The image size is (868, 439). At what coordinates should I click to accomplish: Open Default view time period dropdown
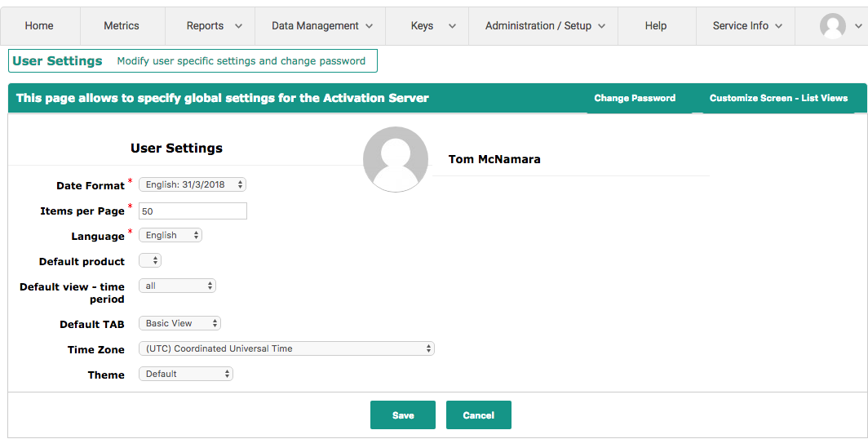pos(177,286)
